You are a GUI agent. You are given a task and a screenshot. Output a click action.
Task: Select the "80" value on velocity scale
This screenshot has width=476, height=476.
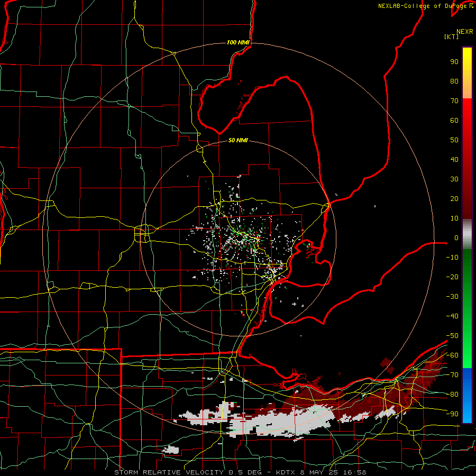tap(454, 81)
